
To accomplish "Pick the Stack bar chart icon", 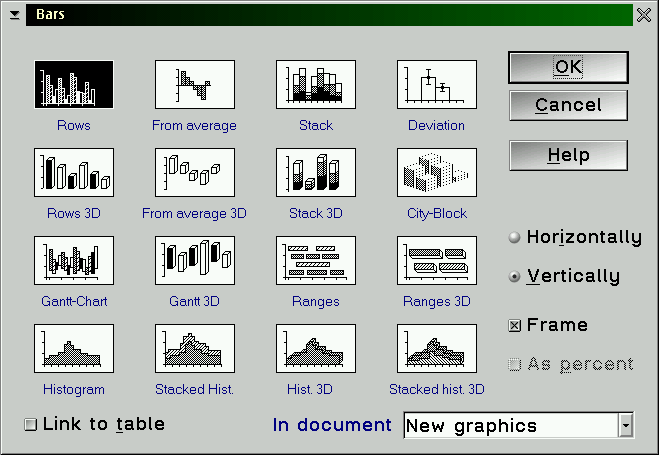I will 316,85.
